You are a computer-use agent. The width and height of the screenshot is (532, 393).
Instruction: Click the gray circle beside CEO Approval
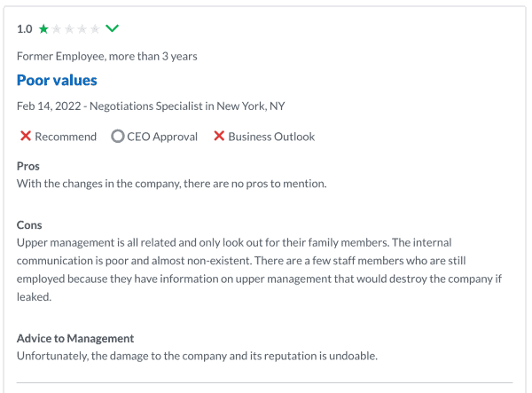pyautogui.click(x=118, y=137)
